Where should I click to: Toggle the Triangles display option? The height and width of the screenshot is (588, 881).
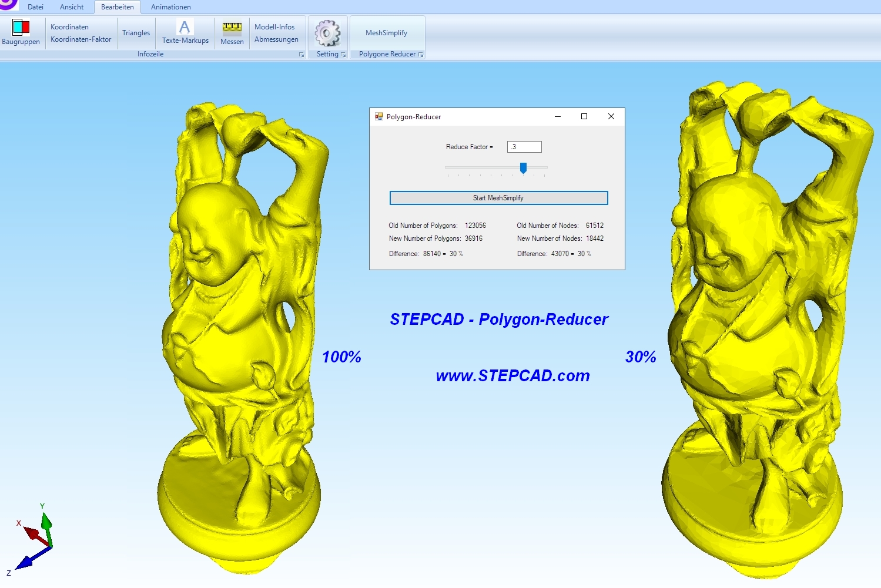pos(136,33)
